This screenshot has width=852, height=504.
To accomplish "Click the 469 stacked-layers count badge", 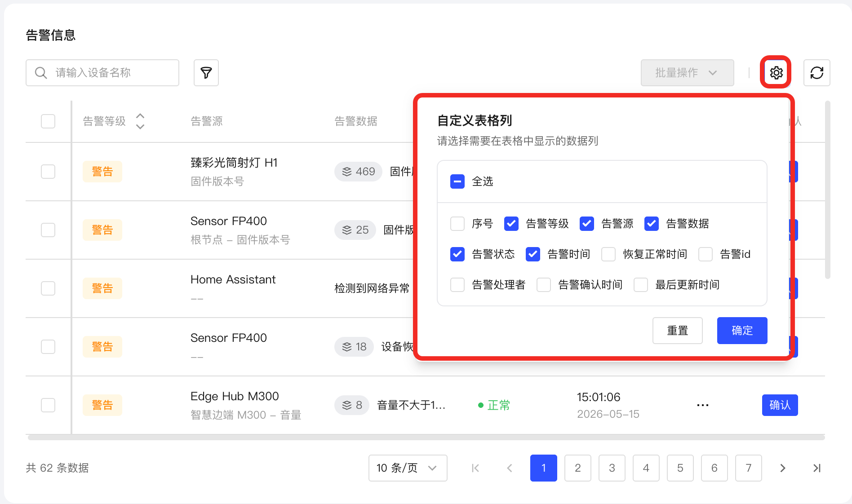I will [358, 172].
